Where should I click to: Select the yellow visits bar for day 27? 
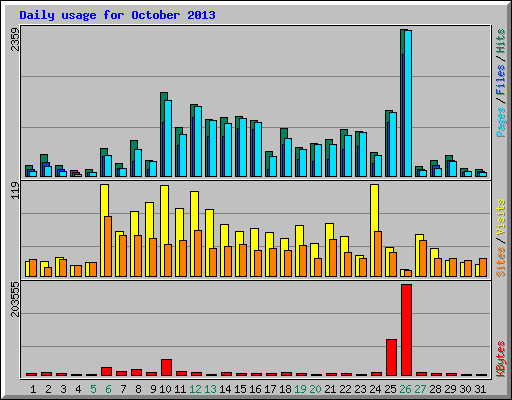(419, 255)
